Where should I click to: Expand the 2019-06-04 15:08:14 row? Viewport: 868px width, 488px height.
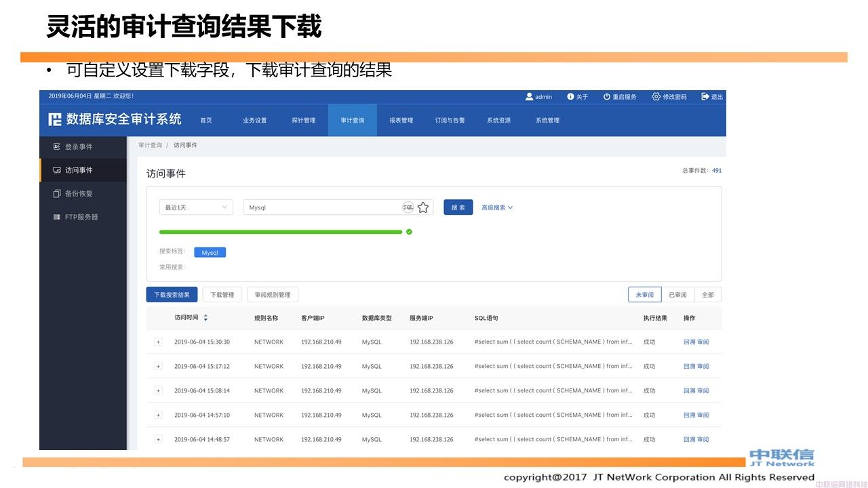pyautogui.click(x=158, y=391)
